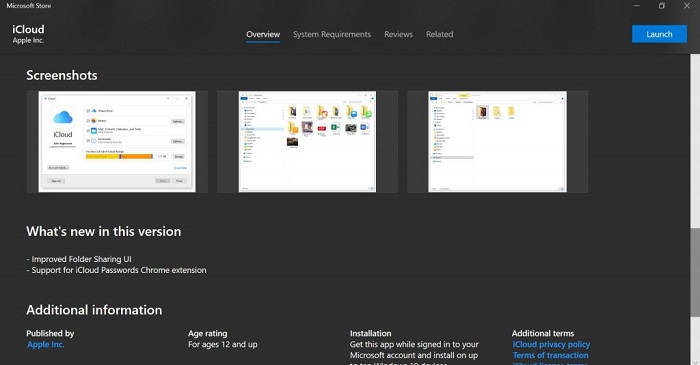Click the page's vertical scrollbar thumb
This screenshot has width=700, height=365.
(x=695, y=272)
